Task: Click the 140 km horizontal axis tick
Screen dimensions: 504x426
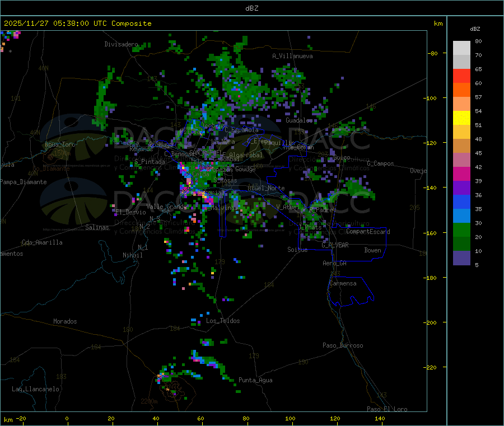Action: (380, 419)
